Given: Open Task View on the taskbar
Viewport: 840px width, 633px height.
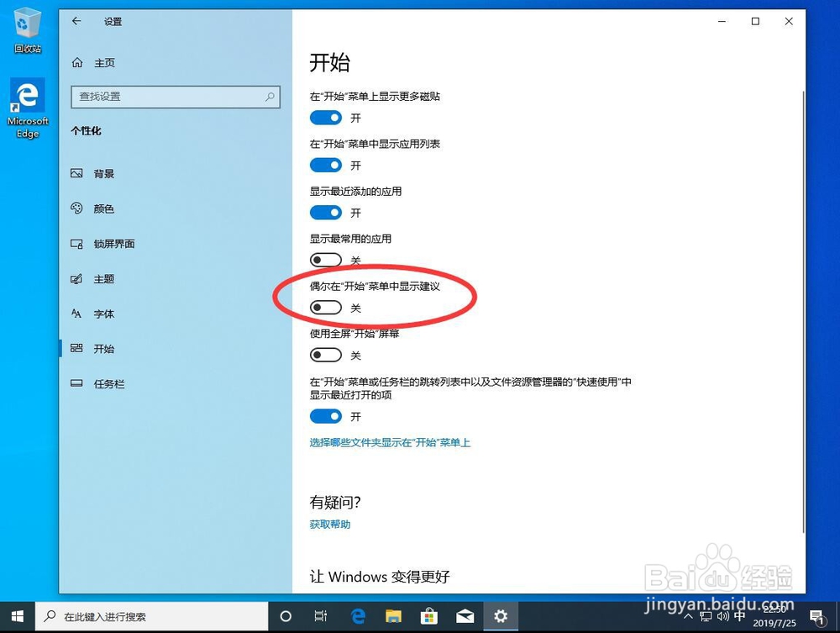Looking at the screenshot, I should pos(321,616).
